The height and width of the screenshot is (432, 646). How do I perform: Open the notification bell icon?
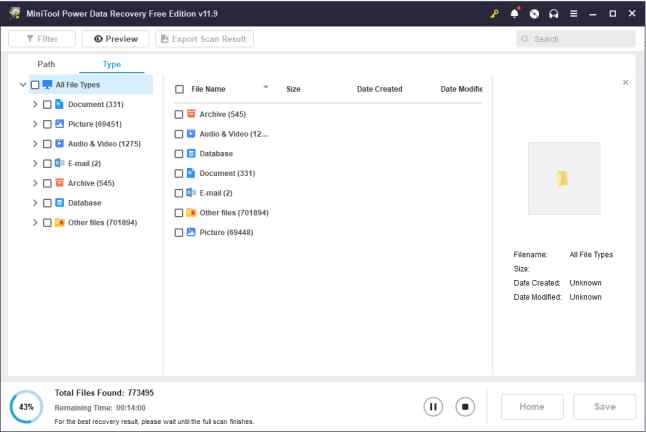515,14
